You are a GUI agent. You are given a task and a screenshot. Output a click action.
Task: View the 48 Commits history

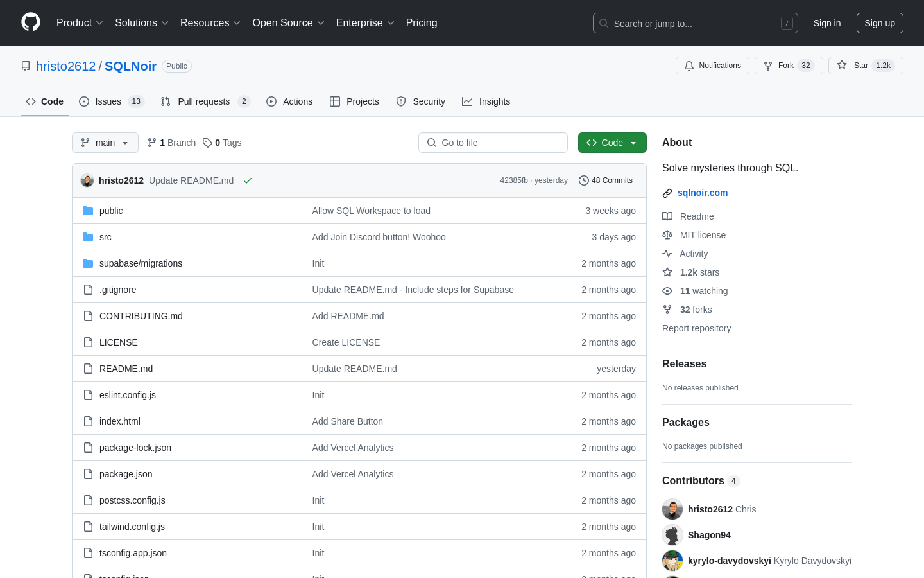(606, 180)
